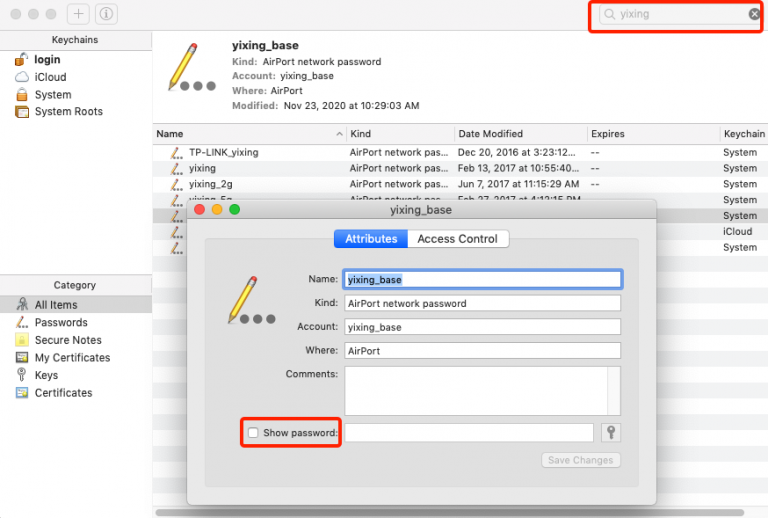The width and height of the screenshot is (768, 518).
Task: Click the Secure Notes icon
Action: pos(22,340)
